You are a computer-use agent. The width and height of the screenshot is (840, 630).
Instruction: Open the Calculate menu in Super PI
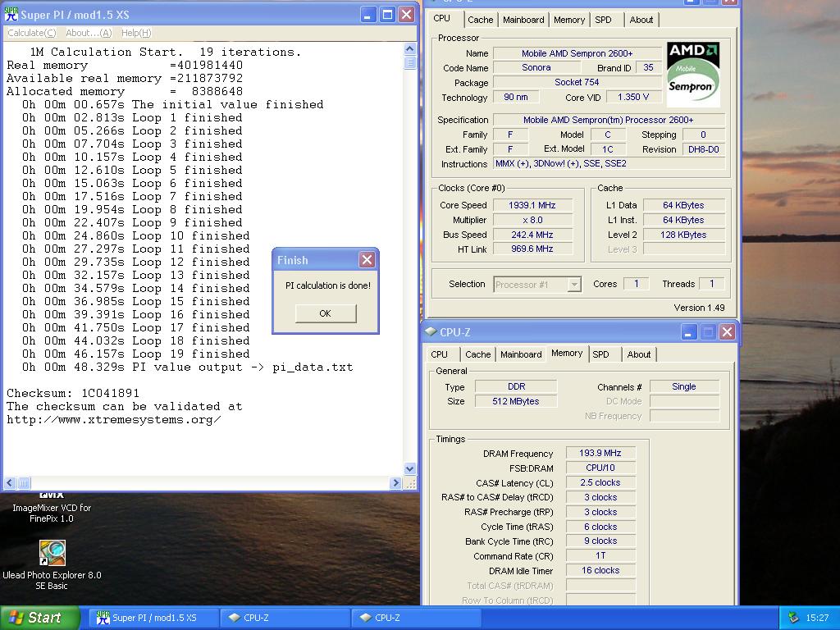click(32, 33)
